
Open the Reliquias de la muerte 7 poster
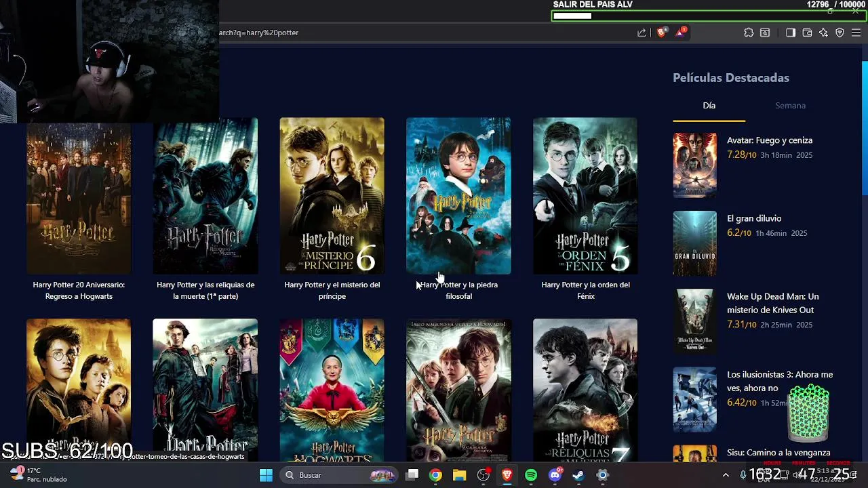pos(585,390)
